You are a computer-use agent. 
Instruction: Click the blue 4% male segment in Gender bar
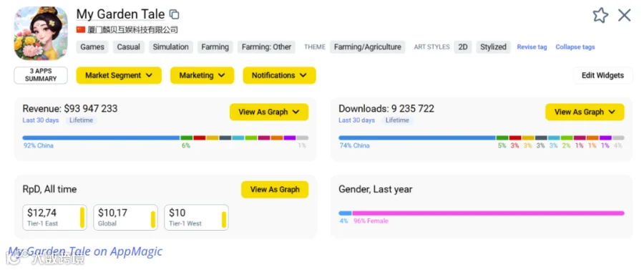(x=345, y=213)
